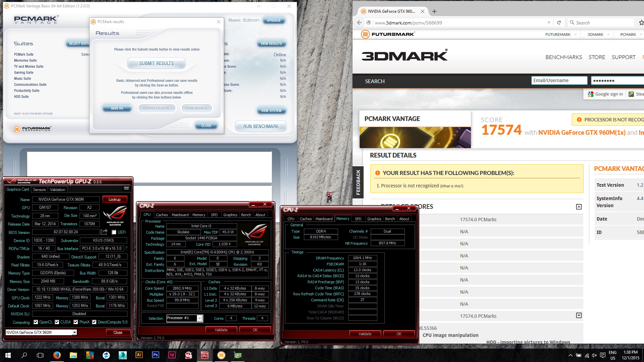Open BENCHMARKS in the 3DMark navigation

point(563,57)
